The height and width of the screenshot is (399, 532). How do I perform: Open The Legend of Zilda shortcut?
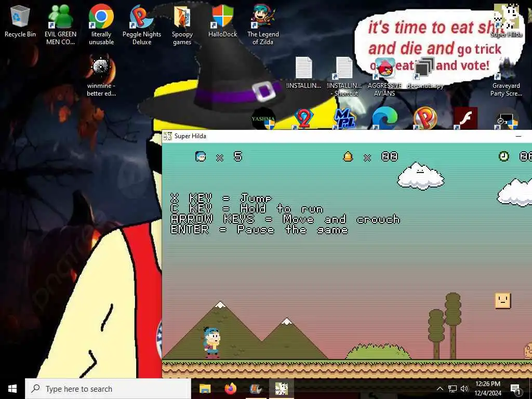[263, 24]
